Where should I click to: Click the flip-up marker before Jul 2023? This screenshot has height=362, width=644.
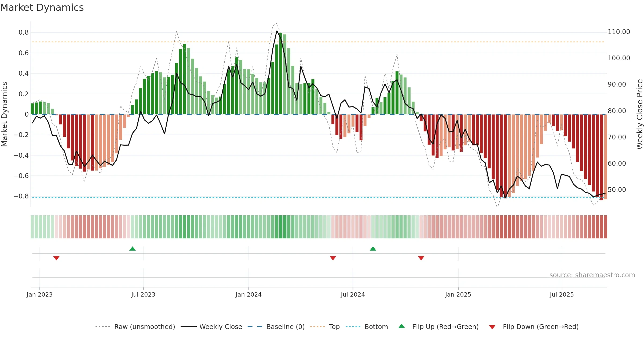pyautogui.click(x=133, y=249)
